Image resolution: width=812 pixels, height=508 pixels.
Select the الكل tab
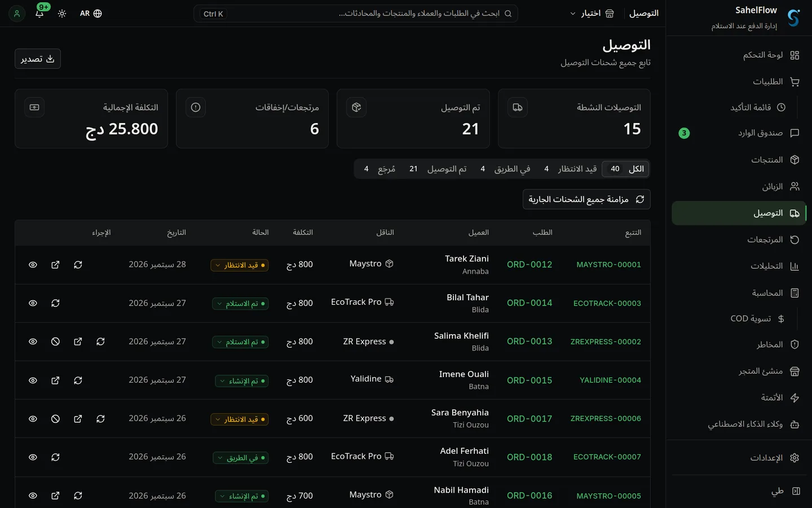click(625, 169)
